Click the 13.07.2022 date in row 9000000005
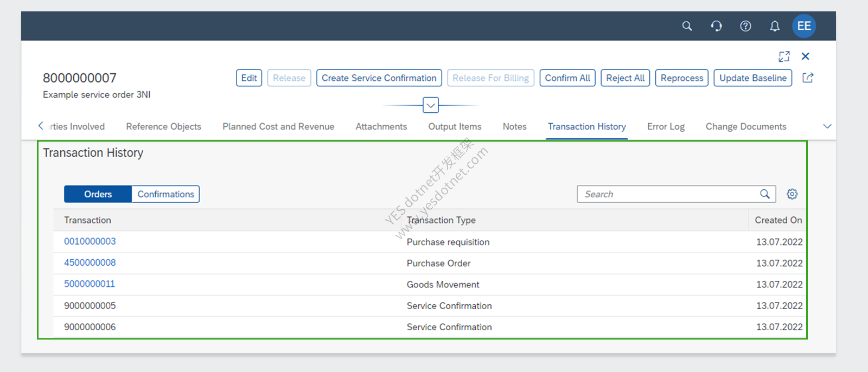 (780, 306)
